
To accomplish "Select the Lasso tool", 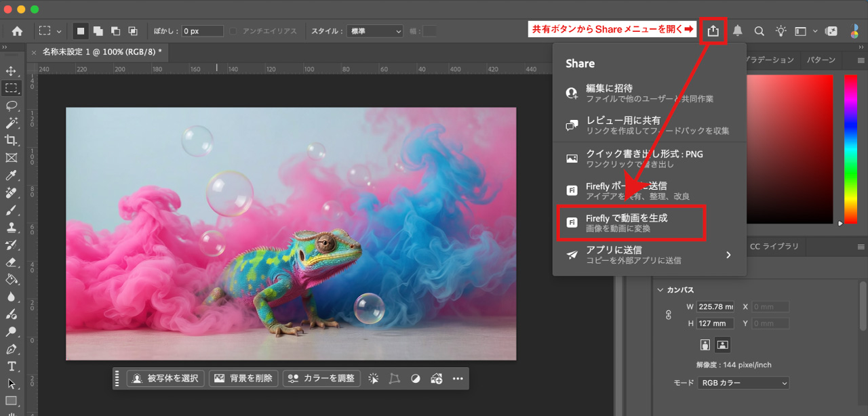I will click(x=11, y=105).
